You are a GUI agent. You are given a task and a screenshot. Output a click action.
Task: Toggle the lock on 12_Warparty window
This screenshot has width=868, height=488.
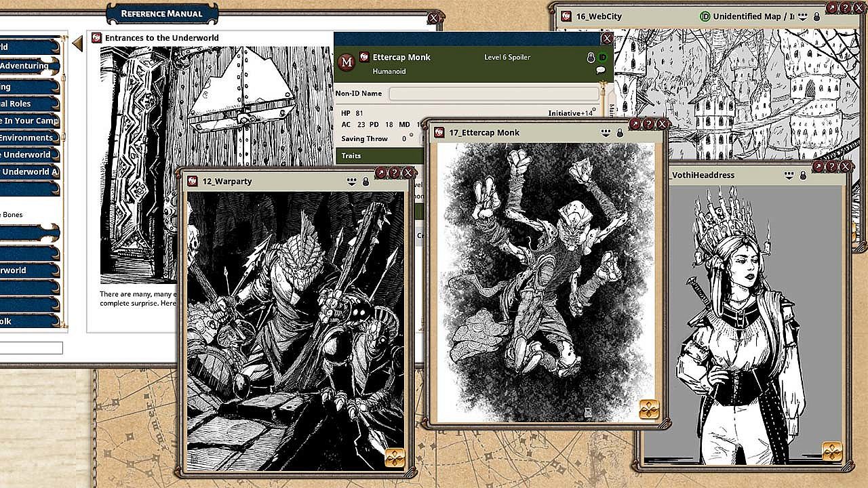coord(366,181)
